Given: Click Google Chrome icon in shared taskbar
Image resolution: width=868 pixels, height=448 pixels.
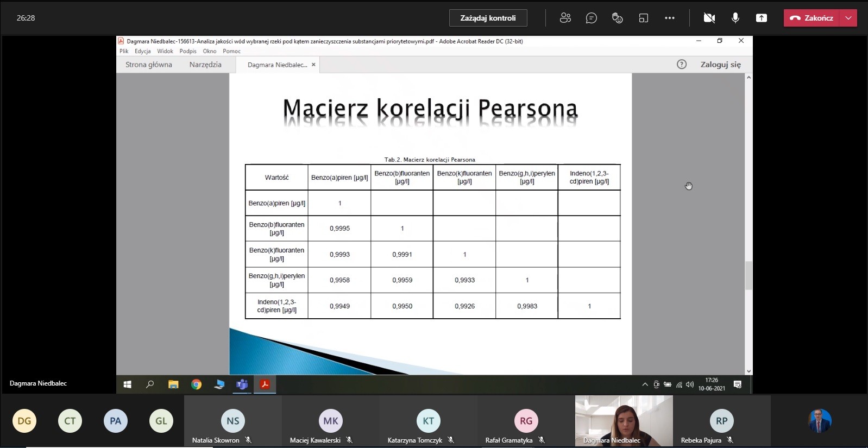Looking at the screenshot, I should coord(196,384).
